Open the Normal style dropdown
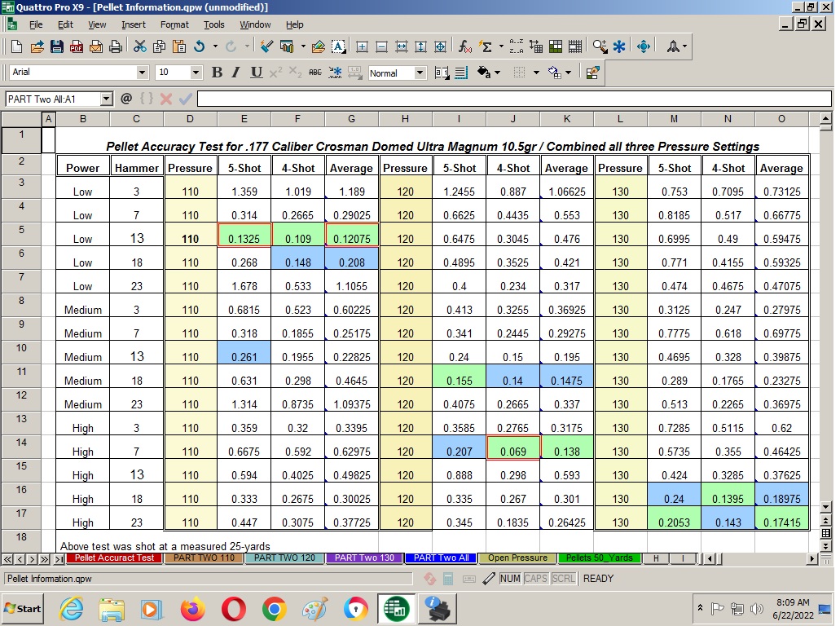 [x=420, y=73]
